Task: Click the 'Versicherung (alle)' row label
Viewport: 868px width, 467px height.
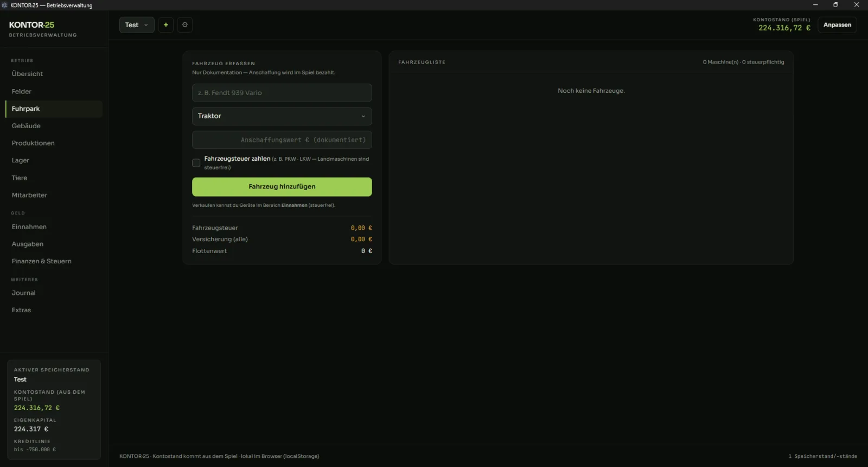Action: click(x=220, y=239)
